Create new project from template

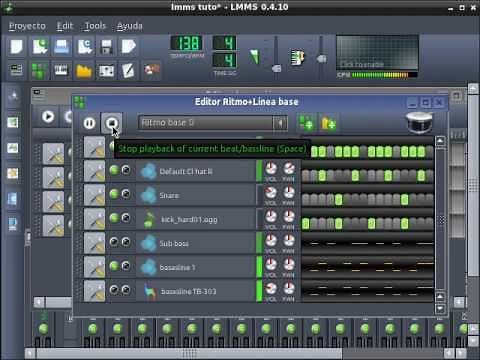pyautogui.click(x=40, y=46)
